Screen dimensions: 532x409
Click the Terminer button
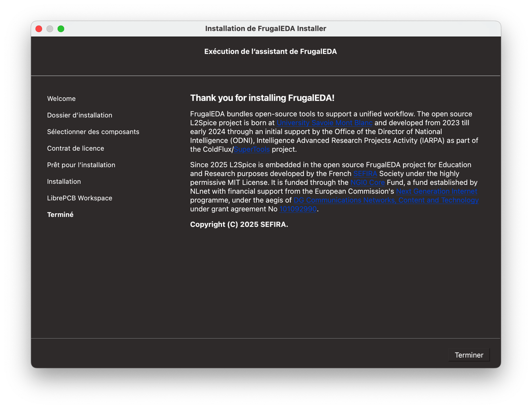tap(469, 355)
